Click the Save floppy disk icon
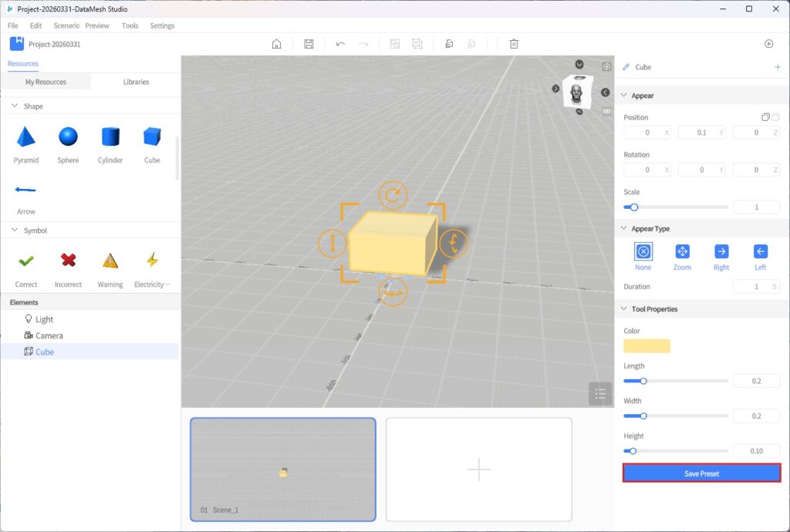The height and width of the screenshot is (532, 790). click(x=309, y=44)
